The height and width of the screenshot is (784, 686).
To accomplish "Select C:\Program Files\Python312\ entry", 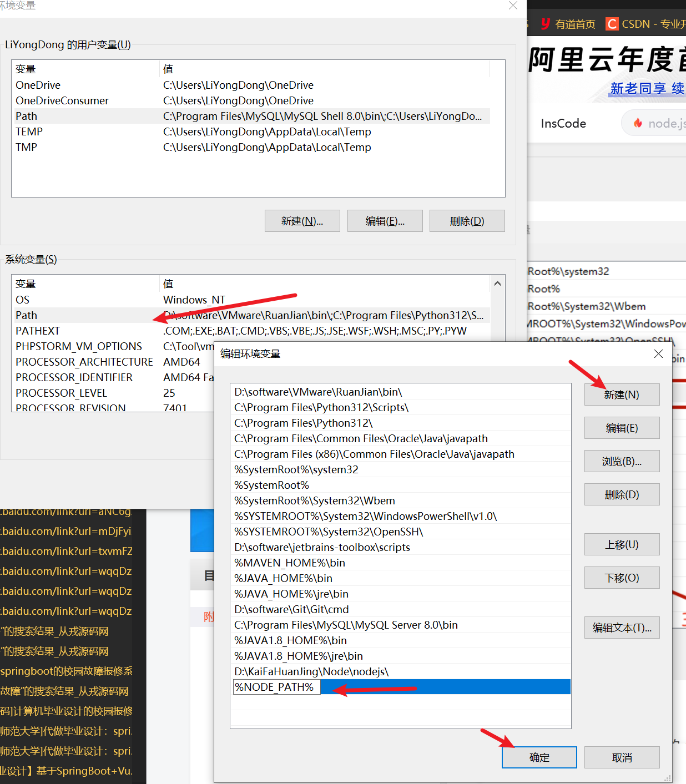I will click(x=400, y=423).
